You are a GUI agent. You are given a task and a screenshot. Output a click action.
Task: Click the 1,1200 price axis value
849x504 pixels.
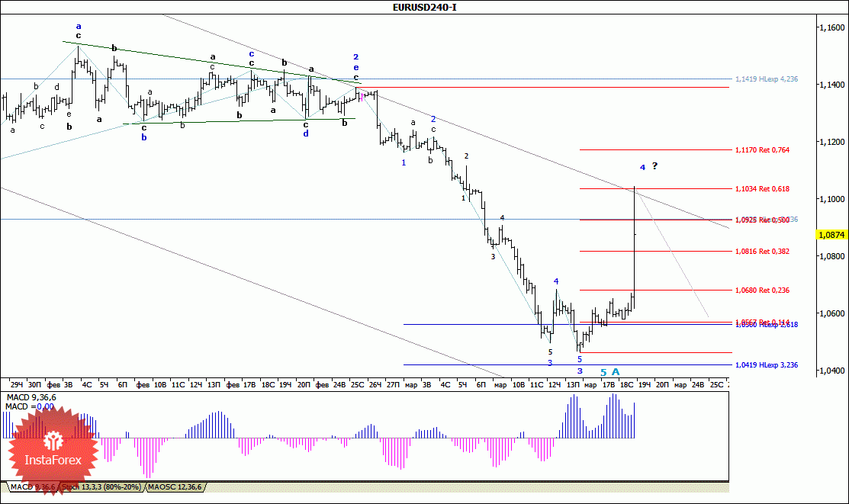pos(832,143)
